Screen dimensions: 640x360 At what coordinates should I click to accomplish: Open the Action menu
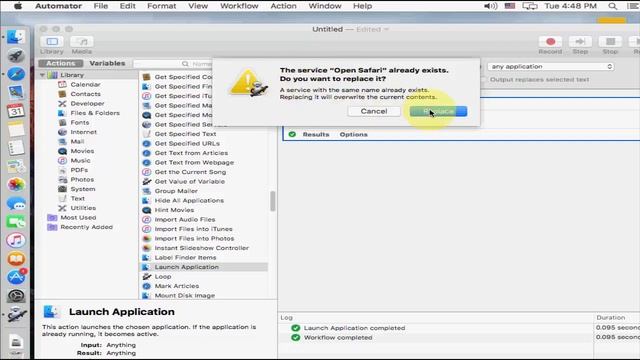pos(283,6)
